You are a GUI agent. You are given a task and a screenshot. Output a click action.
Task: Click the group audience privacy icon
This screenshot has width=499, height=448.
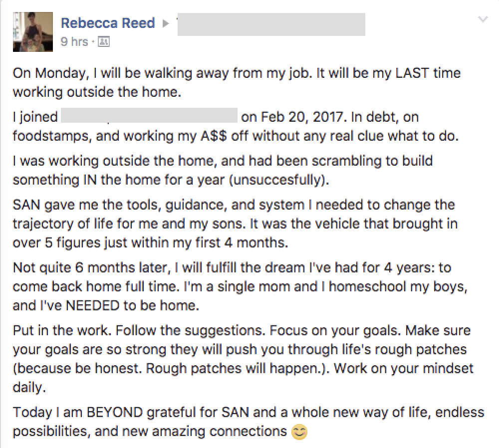[104, 42]
